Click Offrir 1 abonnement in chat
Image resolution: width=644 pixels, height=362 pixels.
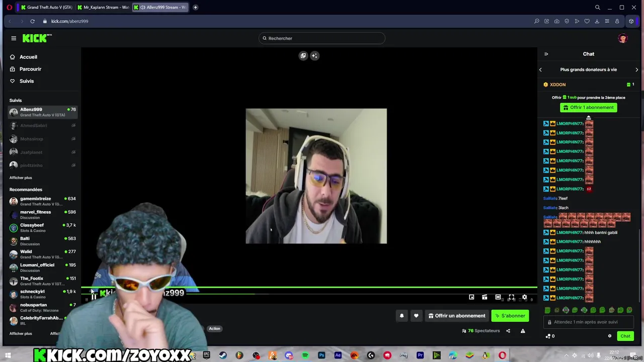click(x=588, y=108)
